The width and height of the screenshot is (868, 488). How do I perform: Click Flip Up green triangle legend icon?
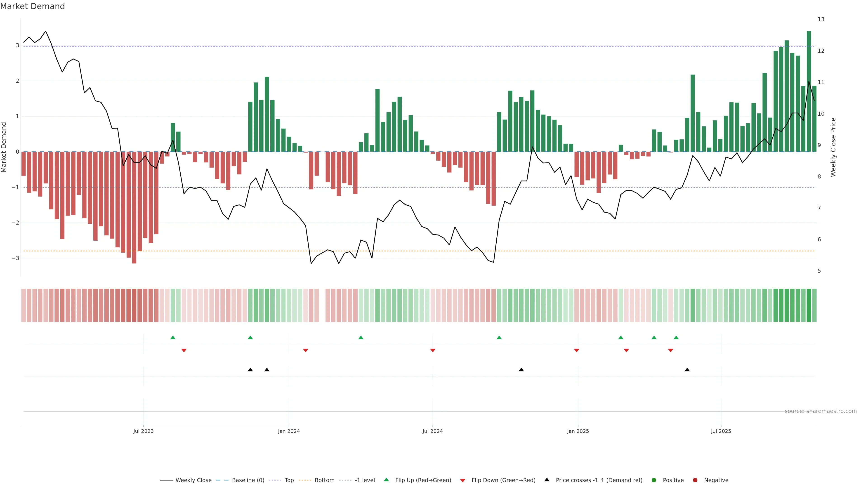pyautogui.click(x=386, y=480)
